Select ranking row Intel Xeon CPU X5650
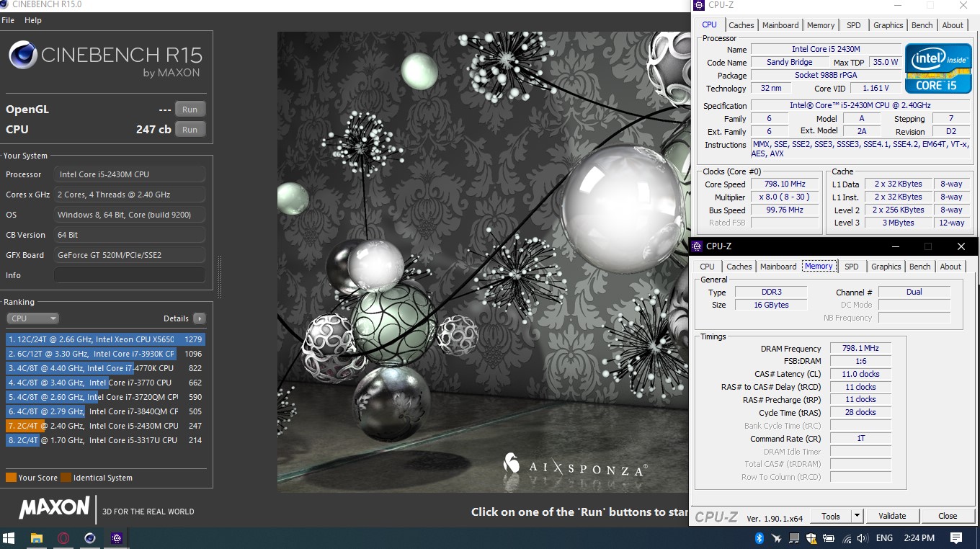Image resolution: width=980 pixels, height=549 pixels. (106, 339)
